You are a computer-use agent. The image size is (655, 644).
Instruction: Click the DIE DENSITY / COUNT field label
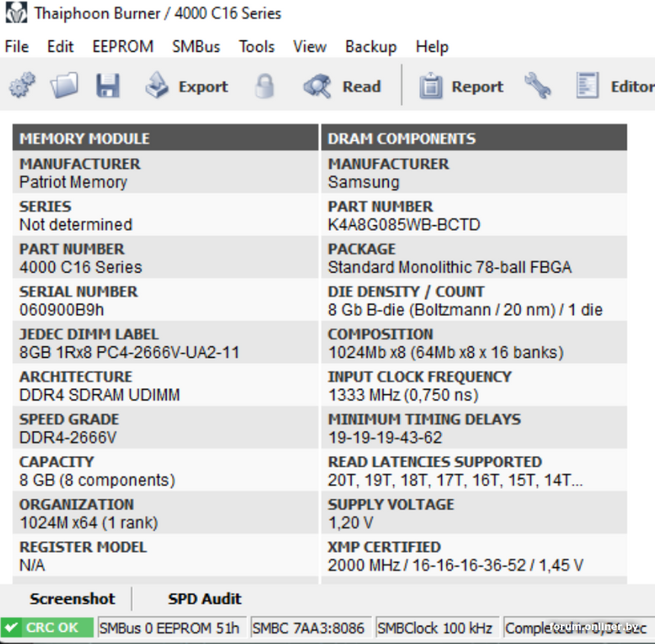[x=406, y=292]
